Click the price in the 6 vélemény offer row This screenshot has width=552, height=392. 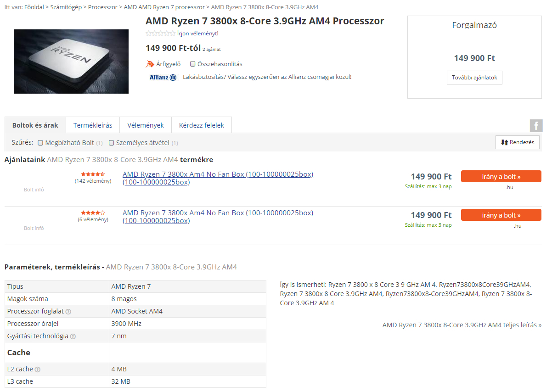pos(431,215)
